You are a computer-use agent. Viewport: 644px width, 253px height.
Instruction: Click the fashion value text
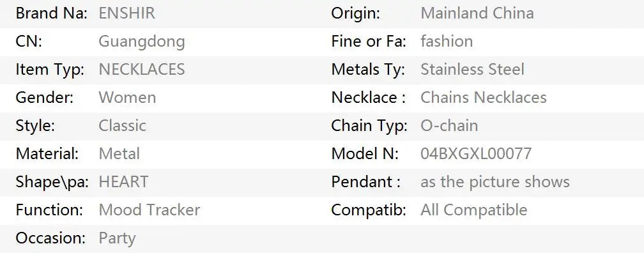coord(447,42)
